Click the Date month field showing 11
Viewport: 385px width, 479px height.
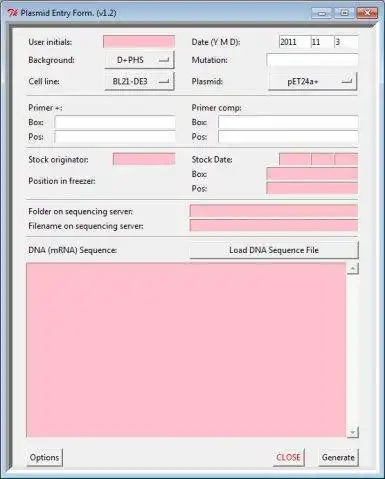322,42
